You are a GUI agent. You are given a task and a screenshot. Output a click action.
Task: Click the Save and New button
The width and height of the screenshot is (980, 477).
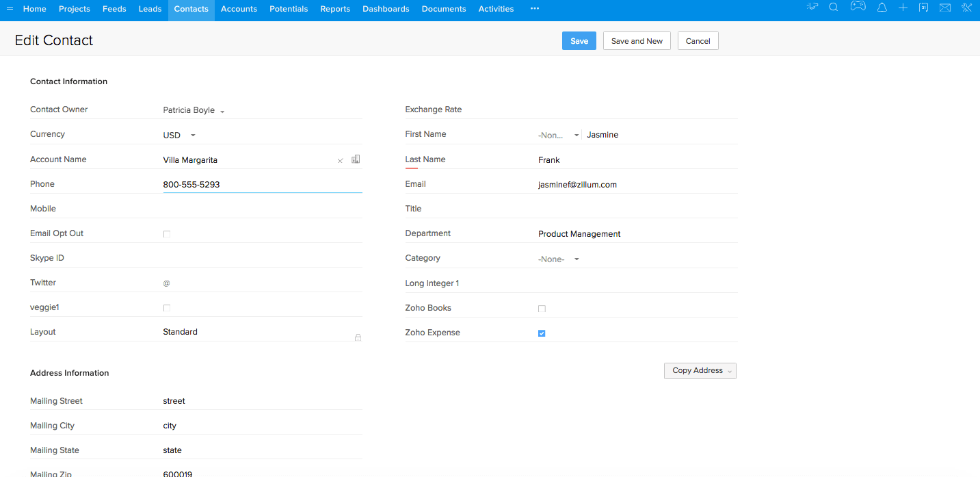coord(636,40)
